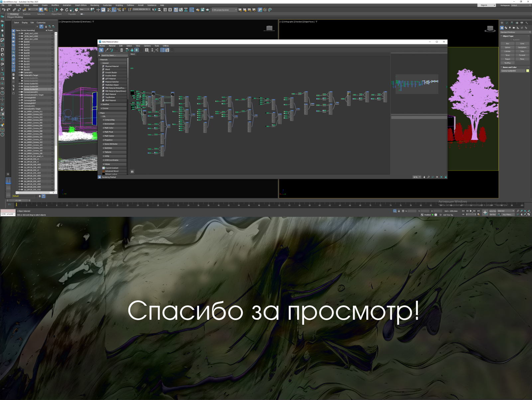Click the Corona Scatter005 object color swatch

point(527,71)
